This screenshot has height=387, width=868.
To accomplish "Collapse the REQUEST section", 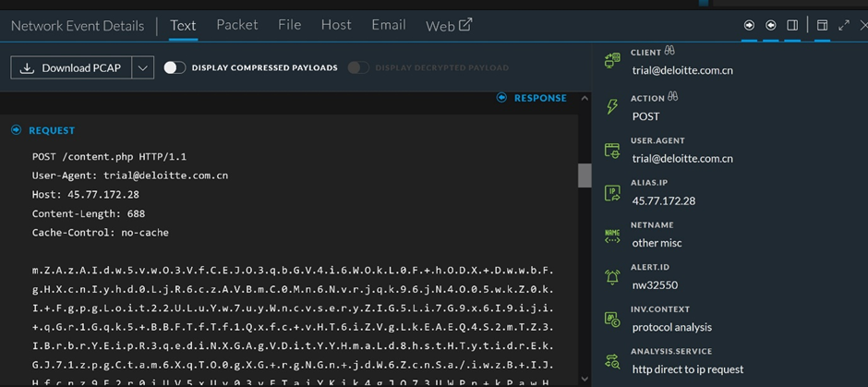I will pos(17,130).
